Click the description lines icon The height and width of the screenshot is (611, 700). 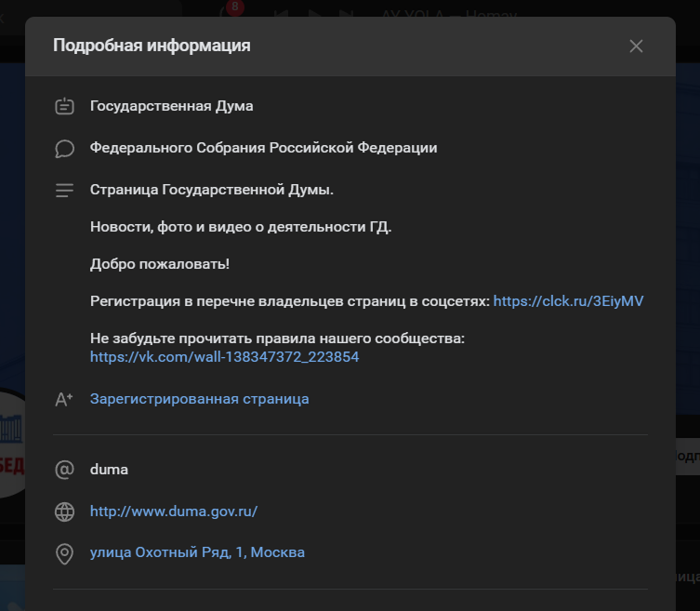[x=64, y=190]
